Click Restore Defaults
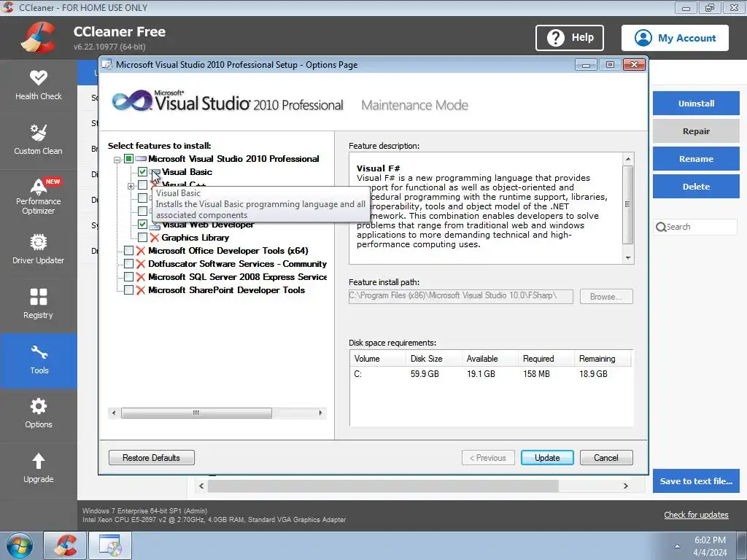The height and width of the screenshot is (560, 747). coord(152,458)
